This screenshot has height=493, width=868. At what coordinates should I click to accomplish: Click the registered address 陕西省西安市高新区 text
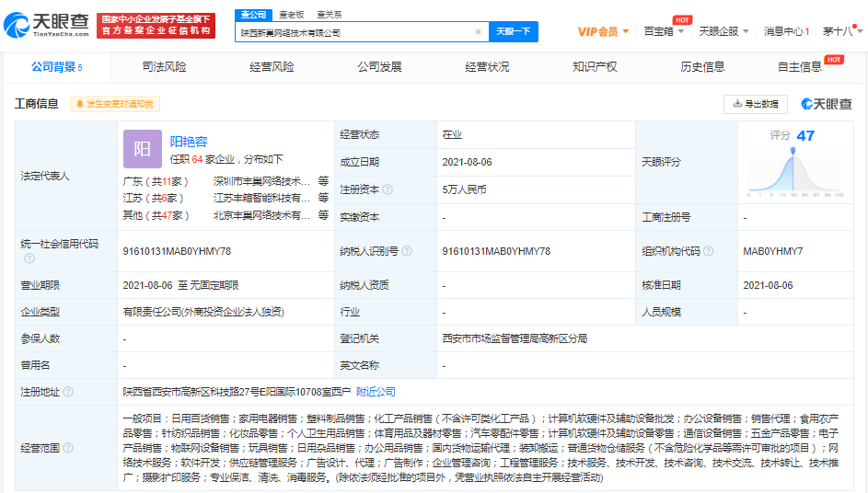(x=237, y=392)
